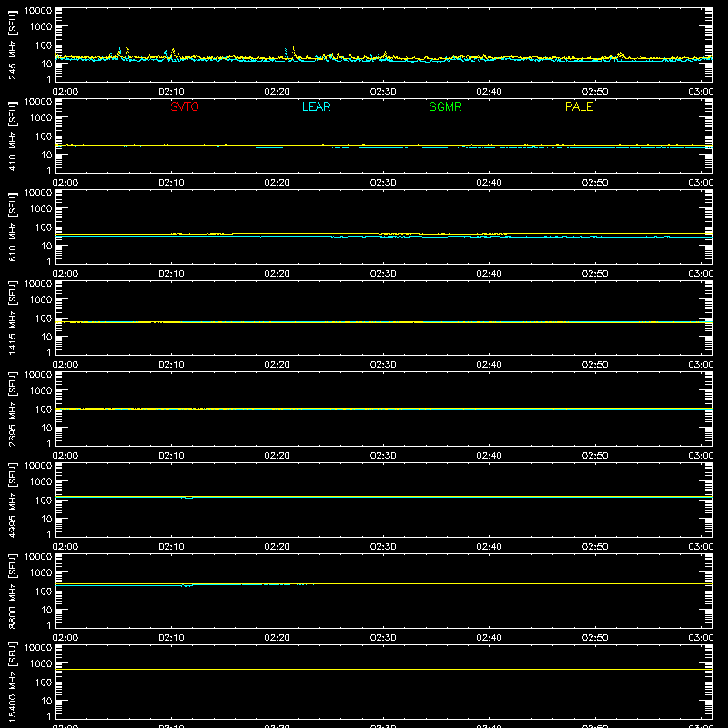Viewport: 728px width, 728px height.
Task: Click the 02:40 tick under the 245 MHz panel
Action: 489,92
